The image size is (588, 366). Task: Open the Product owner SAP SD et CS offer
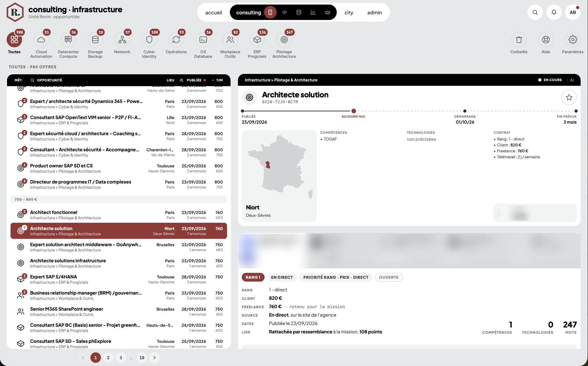point(119,168)
